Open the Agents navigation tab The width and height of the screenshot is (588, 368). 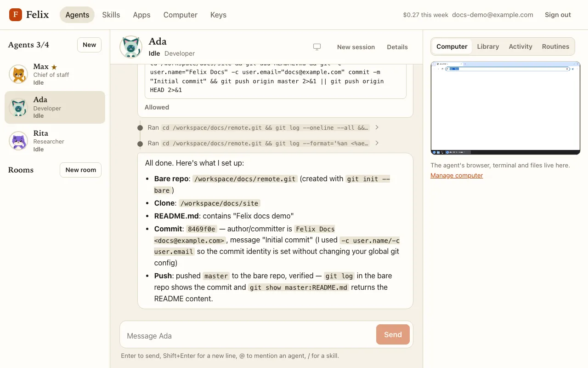pyautogui.click(x=77, y=15)
